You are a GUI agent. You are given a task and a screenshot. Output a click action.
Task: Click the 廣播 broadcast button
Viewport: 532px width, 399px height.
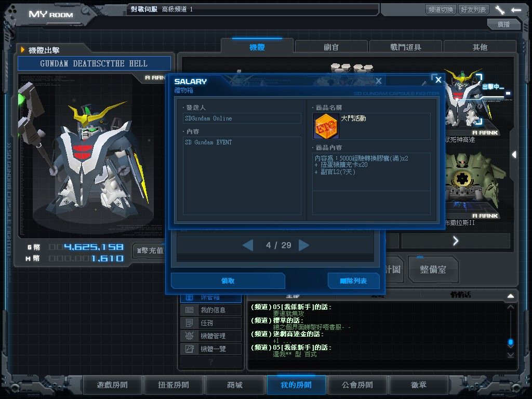(x=503, y=24)
